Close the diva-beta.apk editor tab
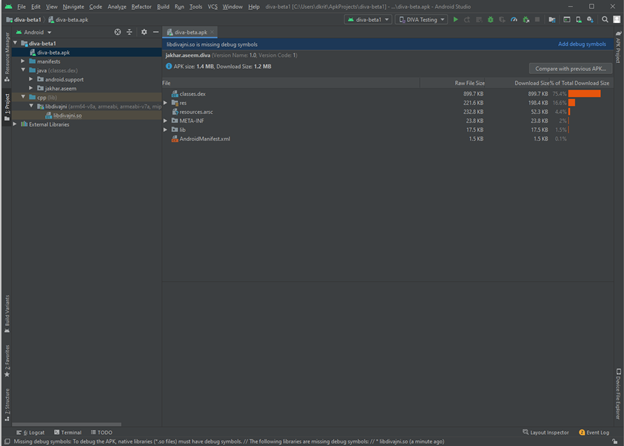This screenshot has height=446, width=624. click(212, 32)
